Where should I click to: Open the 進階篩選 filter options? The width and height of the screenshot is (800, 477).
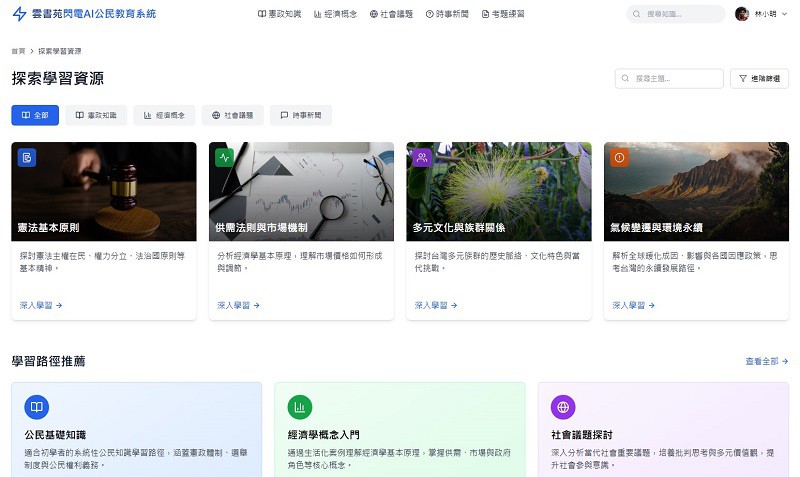pos(760,78)
